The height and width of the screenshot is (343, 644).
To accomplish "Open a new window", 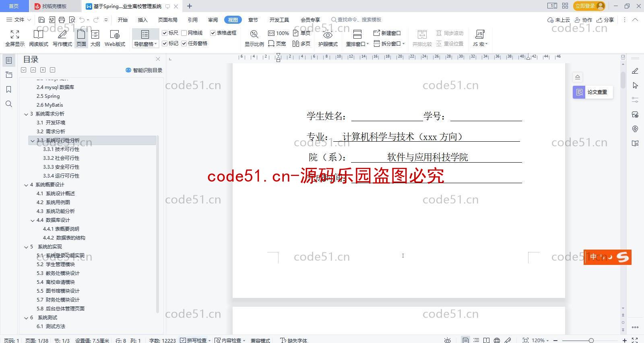I will point(387,33).
